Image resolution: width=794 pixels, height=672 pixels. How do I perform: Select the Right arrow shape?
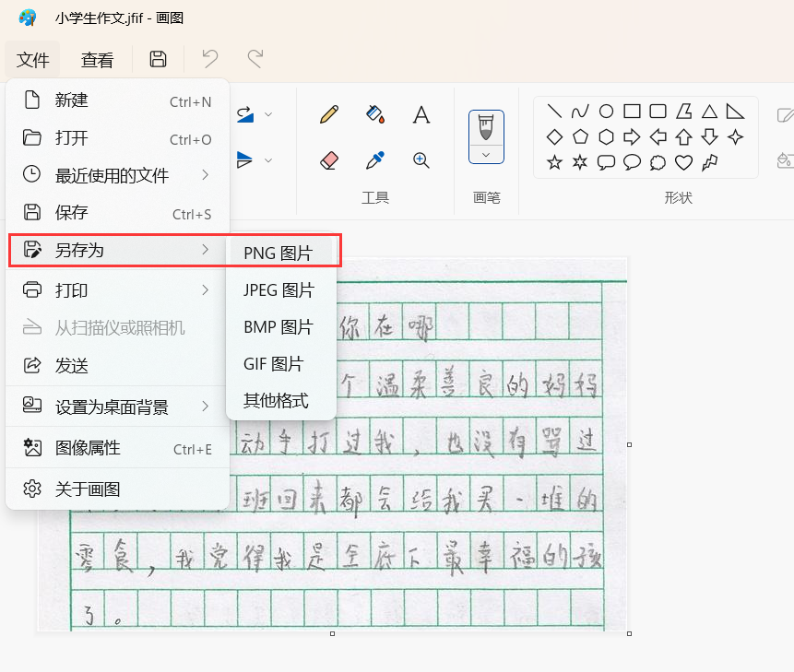tap(632, 136)
